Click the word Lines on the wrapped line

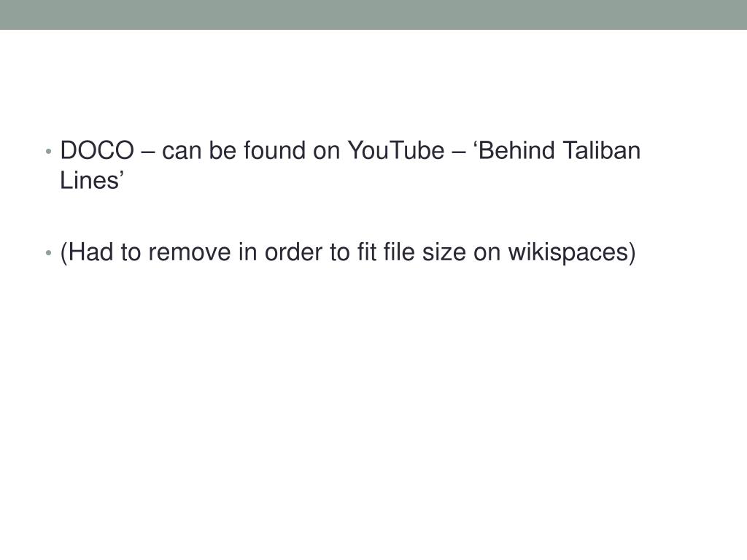tap(87, 182)
